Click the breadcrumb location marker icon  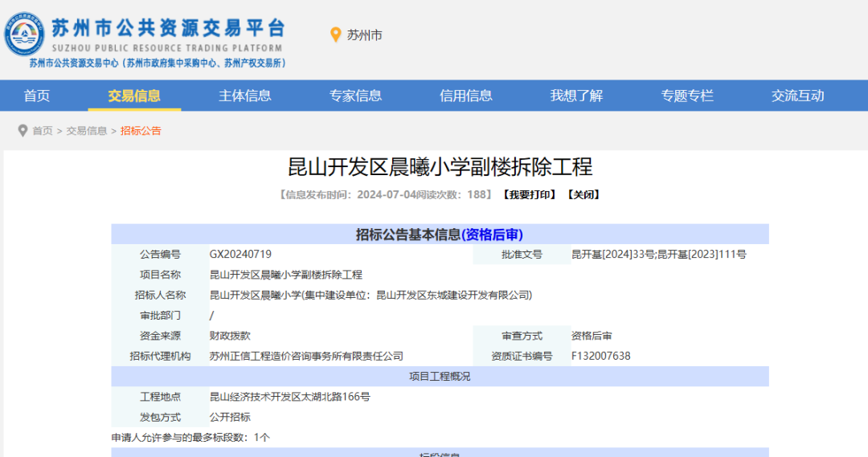pyautogui.click(x=23, y=131)
